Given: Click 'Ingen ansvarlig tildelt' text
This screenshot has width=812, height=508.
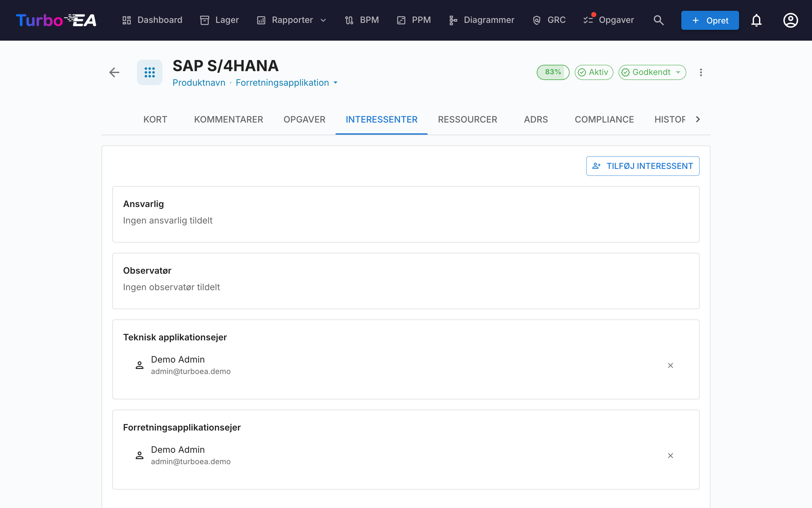Looking at the screenshot, I should (x=168, y=220).
